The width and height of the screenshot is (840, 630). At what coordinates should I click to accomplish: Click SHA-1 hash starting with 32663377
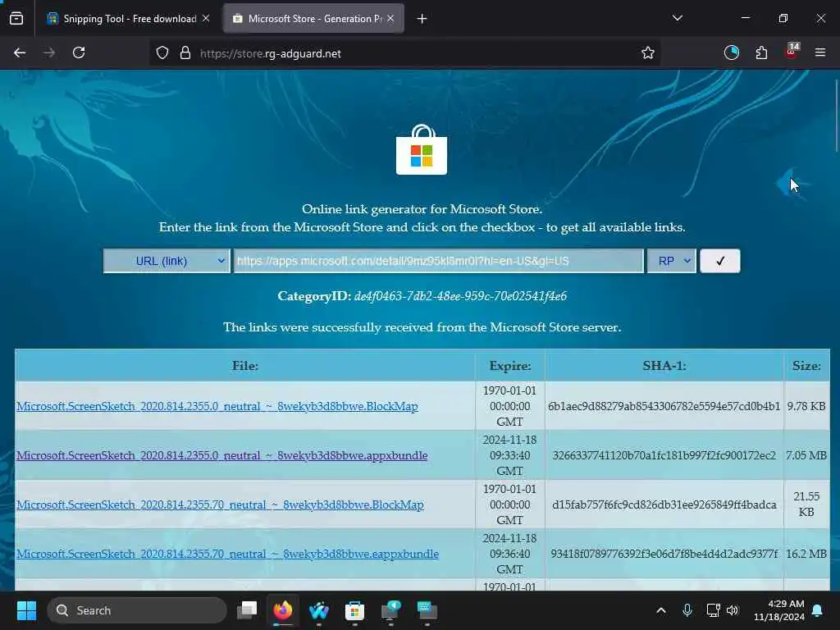click(664, 455)
